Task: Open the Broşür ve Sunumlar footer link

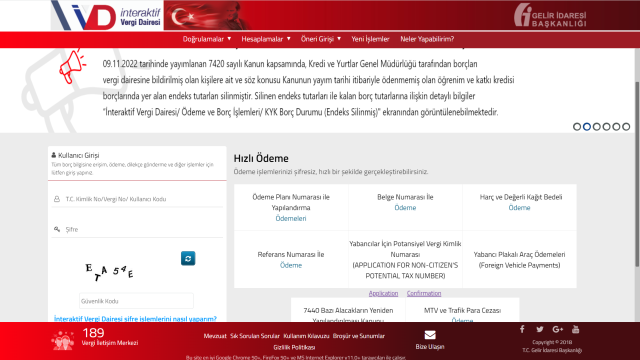Action: click(359, 336)
